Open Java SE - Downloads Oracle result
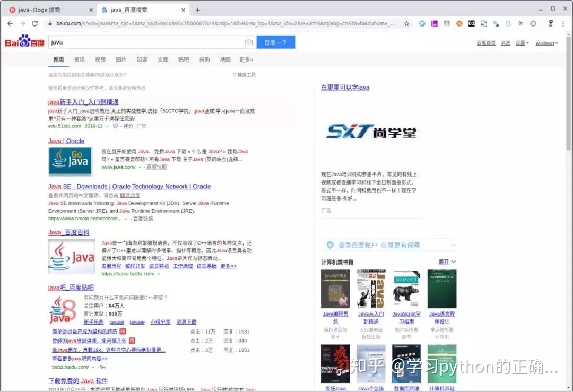573x392 pixels. click(x=129, y=186)
